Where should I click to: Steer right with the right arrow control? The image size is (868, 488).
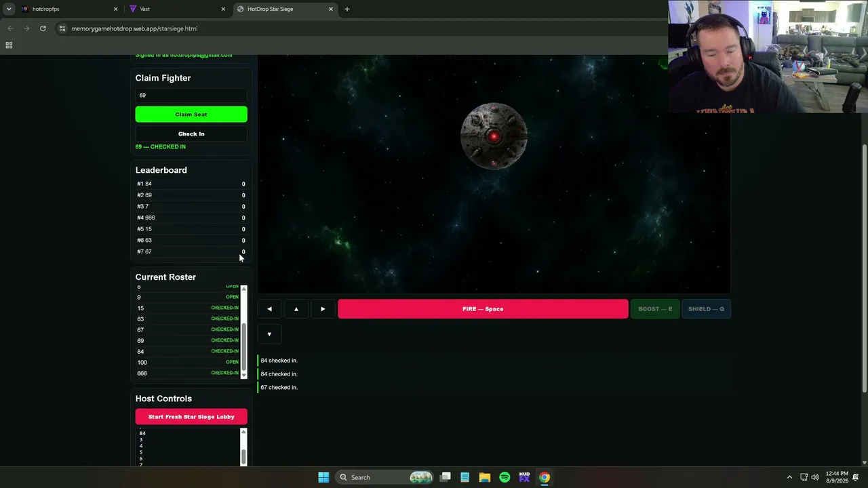tap(323, 309)
